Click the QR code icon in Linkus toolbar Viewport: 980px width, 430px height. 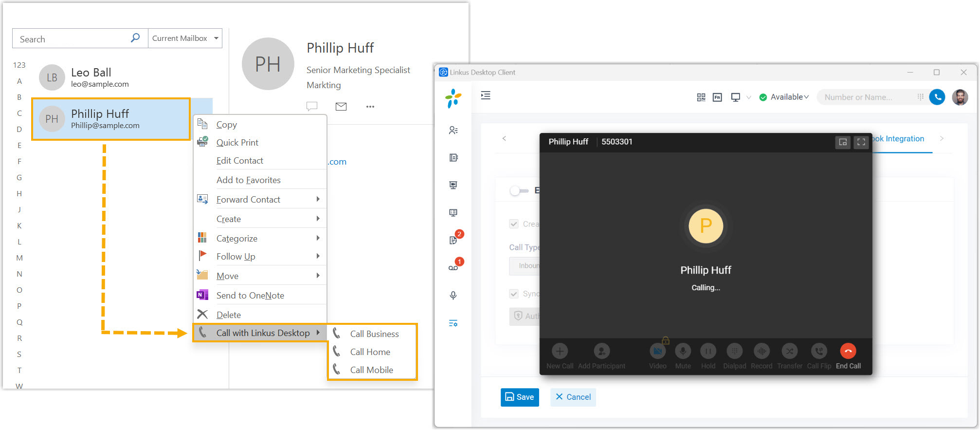click(x=701, y=97)
